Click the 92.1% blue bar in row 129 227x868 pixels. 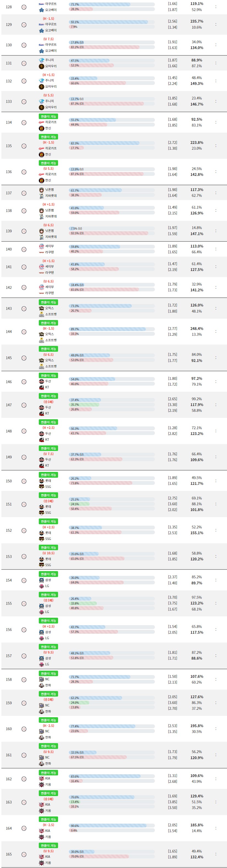point(108,22)
